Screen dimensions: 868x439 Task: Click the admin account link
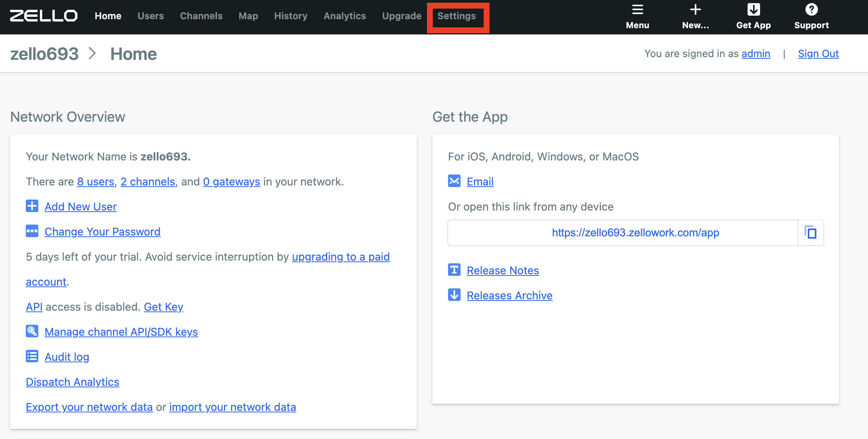pyautogui.click(x=756, y=54)
